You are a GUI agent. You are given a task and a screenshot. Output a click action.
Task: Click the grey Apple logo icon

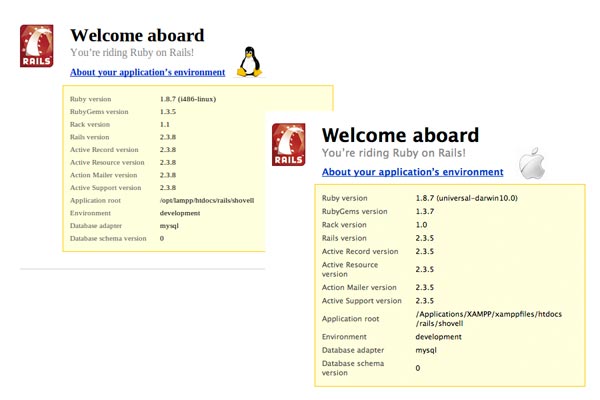click(x=532, y=163)
